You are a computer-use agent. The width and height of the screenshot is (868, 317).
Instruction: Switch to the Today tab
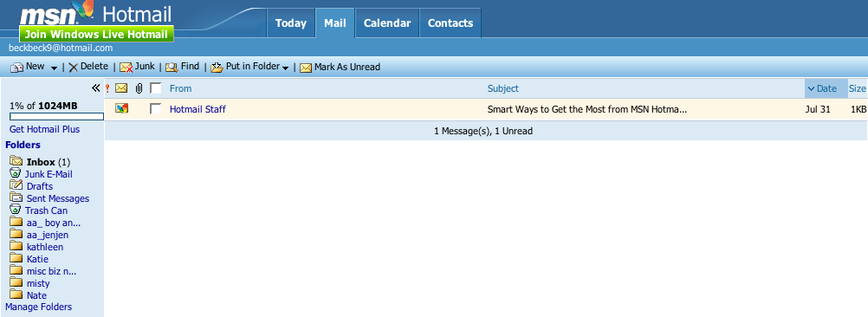[290, 23]
